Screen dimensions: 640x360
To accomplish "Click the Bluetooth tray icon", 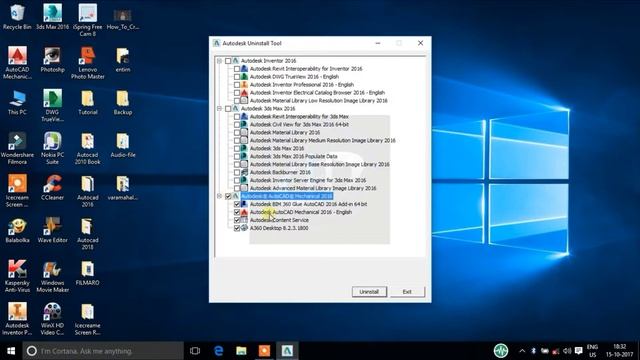I will (x=533, y=351).
